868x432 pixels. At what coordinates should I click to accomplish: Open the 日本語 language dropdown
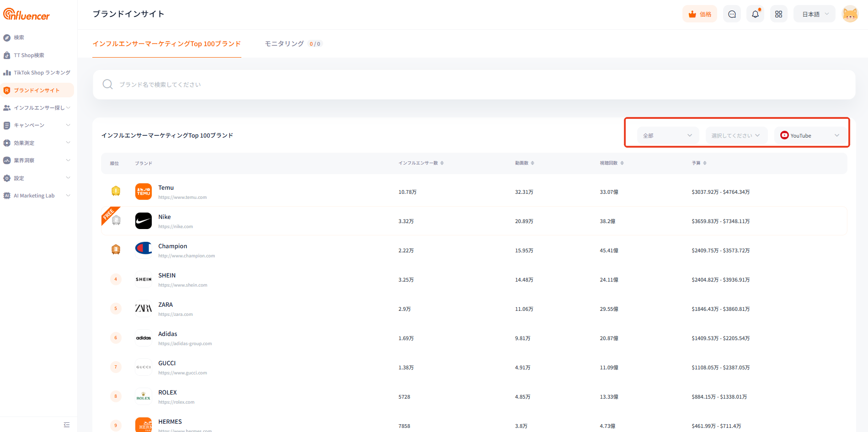[x=815, y=14]
